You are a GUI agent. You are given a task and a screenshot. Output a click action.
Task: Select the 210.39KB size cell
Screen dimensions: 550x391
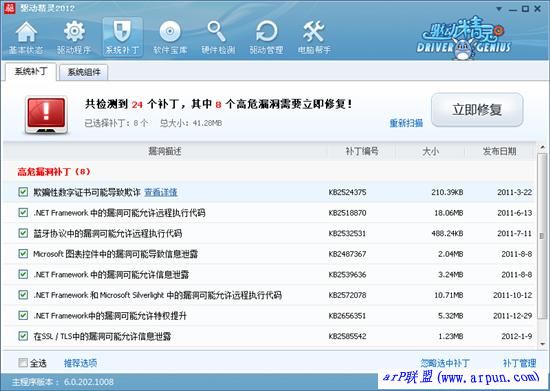point(447,192)
